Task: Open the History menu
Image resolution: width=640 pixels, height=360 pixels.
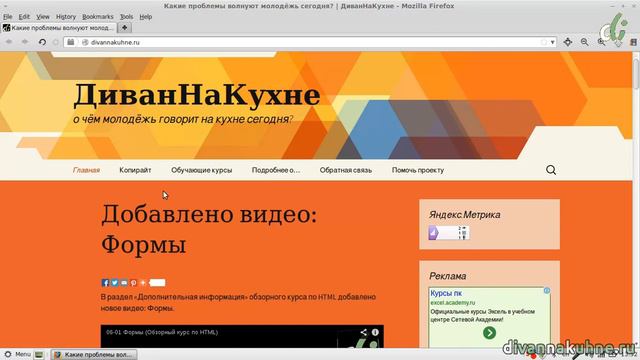Action: (66, 17)
